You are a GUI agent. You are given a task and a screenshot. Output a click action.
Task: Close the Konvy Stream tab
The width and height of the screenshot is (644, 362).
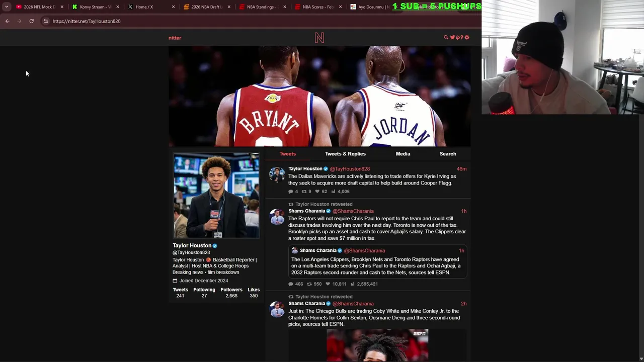[118, 7]
